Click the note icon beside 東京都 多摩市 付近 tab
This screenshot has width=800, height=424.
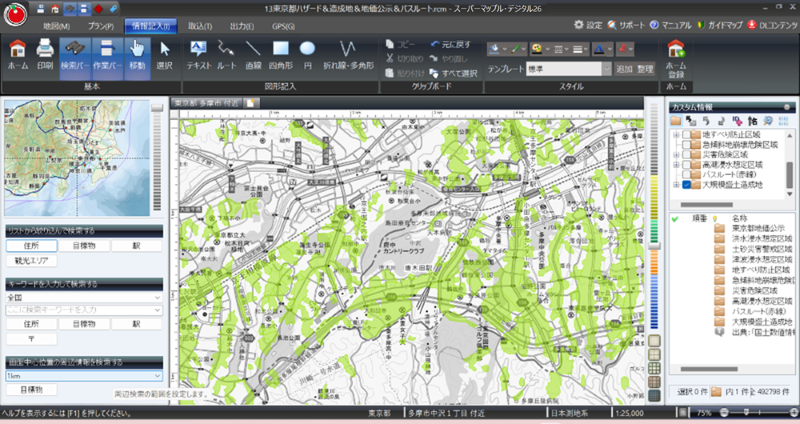(x=251, y=103)
